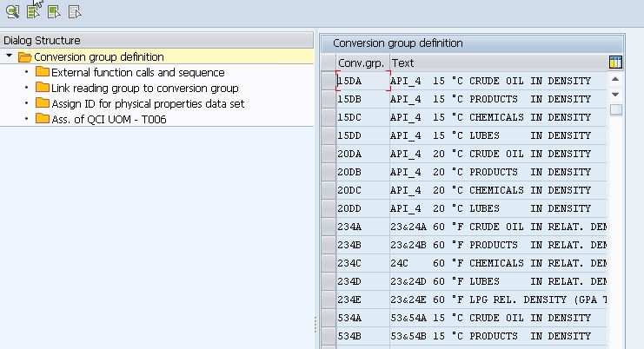Click the 15DA conversion group field

[x=363, y=81]
